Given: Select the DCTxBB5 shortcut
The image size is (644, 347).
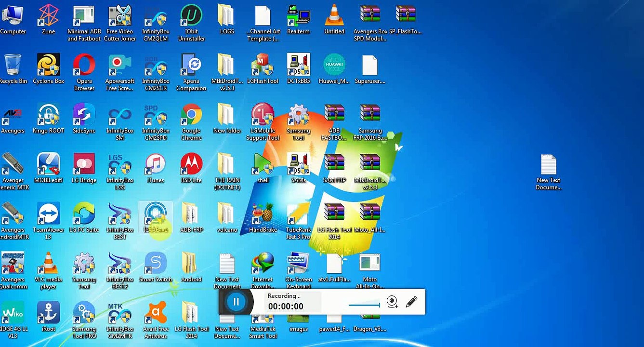Looking at the screenshot, I should pyautogui.click(x=299, y=69).
